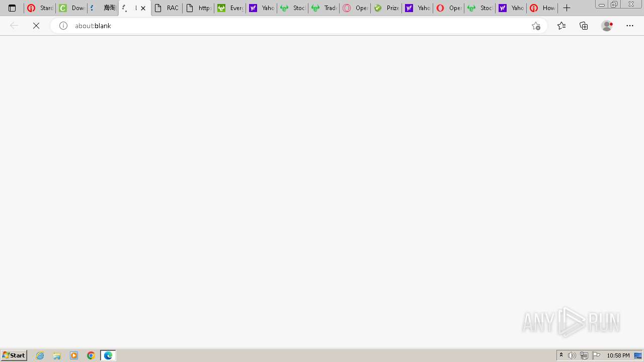Open Windows Explorer from taskbar

pyautogui.click(x=57, y=355)
